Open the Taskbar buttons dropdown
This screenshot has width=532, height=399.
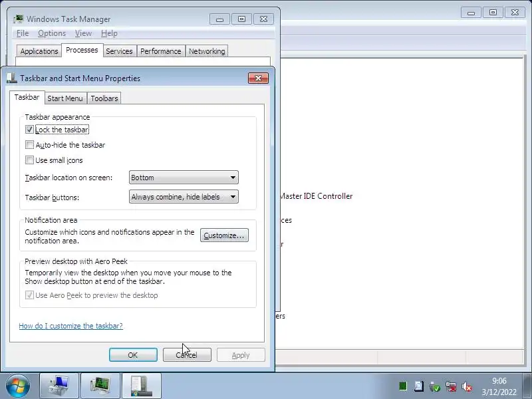184,197
